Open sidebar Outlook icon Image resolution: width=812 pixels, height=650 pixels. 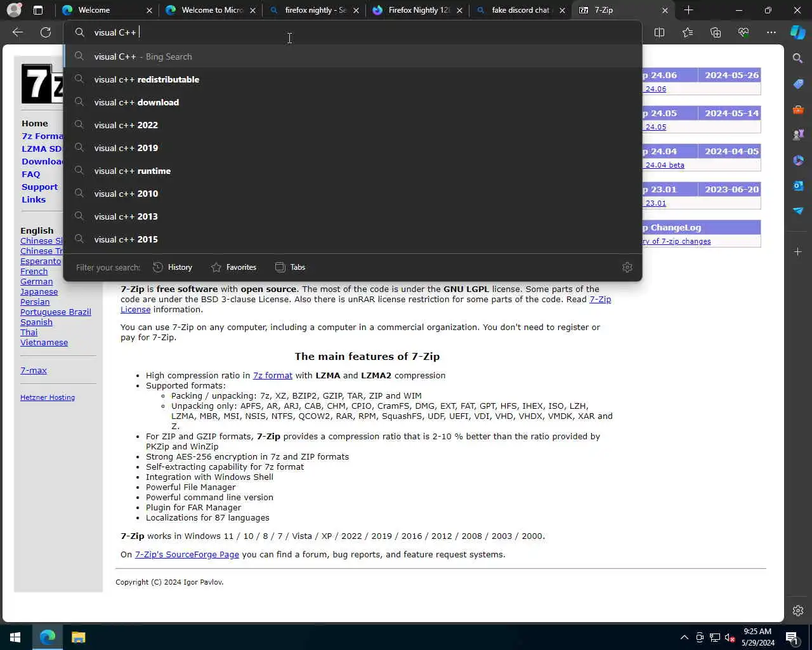tap(798, 185)
